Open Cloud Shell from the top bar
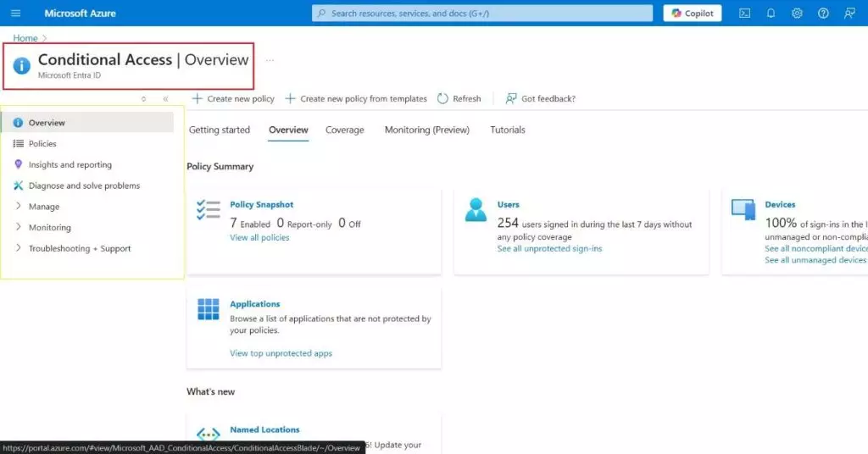The width and height of the screenshot is (868, 454). [744, 14]
